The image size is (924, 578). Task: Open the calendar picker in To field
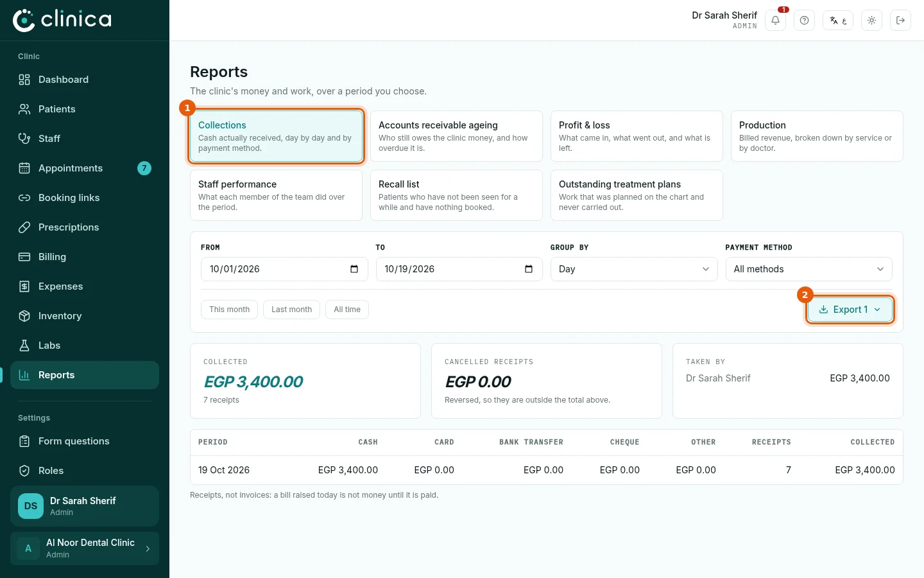pos(529,269)
